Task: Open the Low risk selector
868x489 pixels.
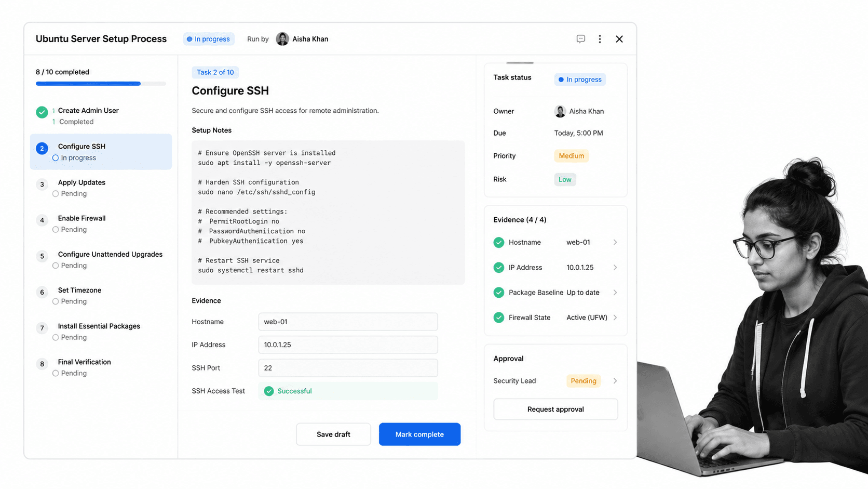Action: (565, 179)
